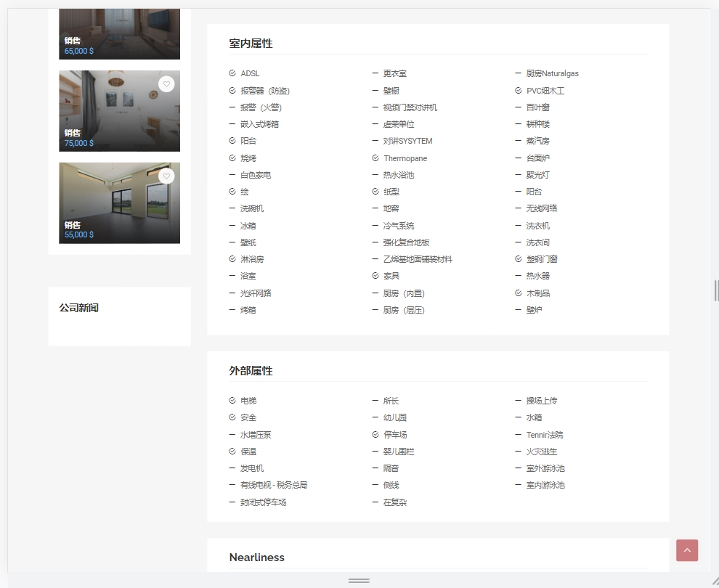Click the 洗衣机 feature text

(538, 226)
